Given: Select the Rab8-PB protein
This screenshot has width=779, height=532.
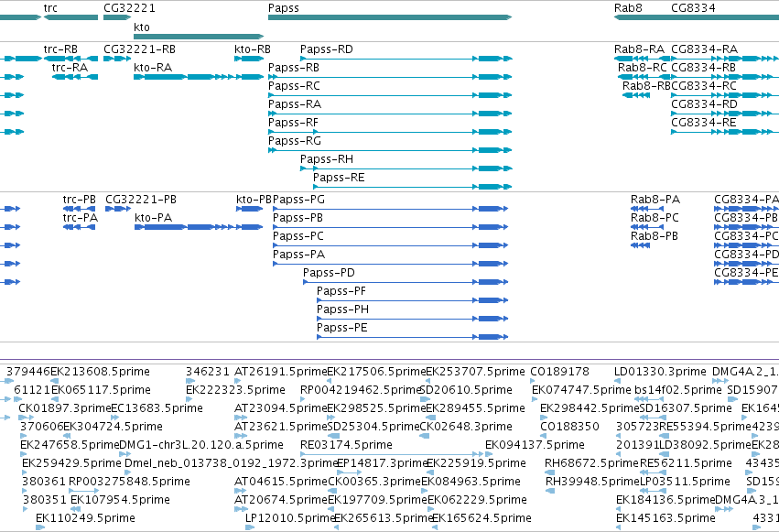Looking at the screenshot, I should coord(641,246).
